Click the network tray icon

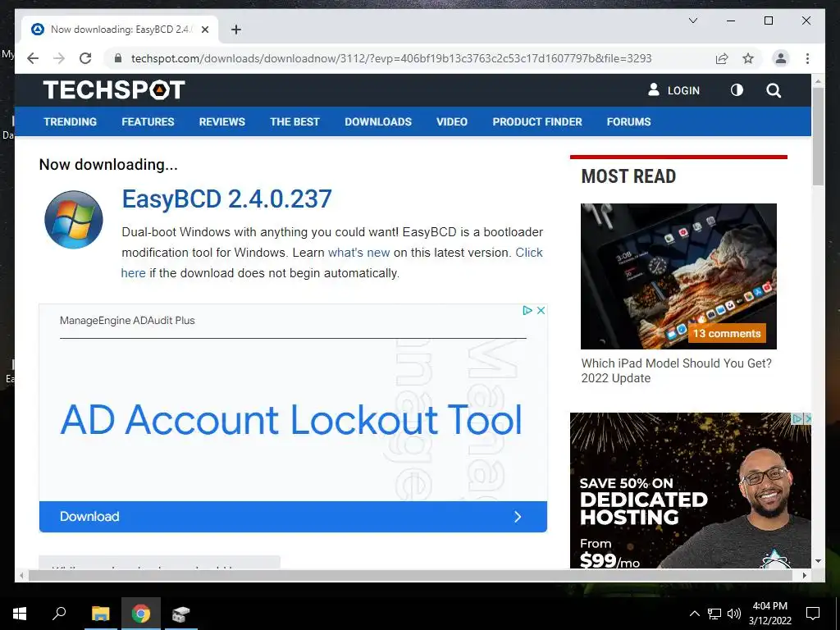click(x=714, y=614)
